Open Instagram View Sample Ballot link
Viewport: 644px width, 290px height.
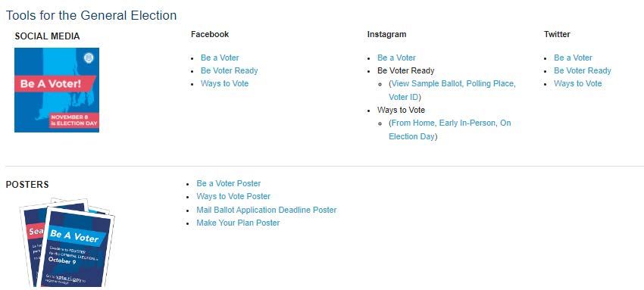(427, 83)
